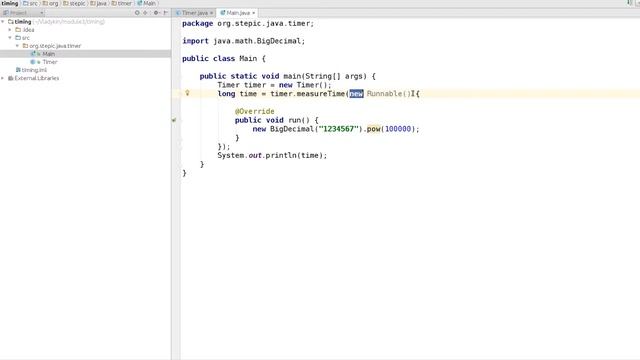Click the '@Override' annotation
The image size is (640, 360).
tap(255, 111)
